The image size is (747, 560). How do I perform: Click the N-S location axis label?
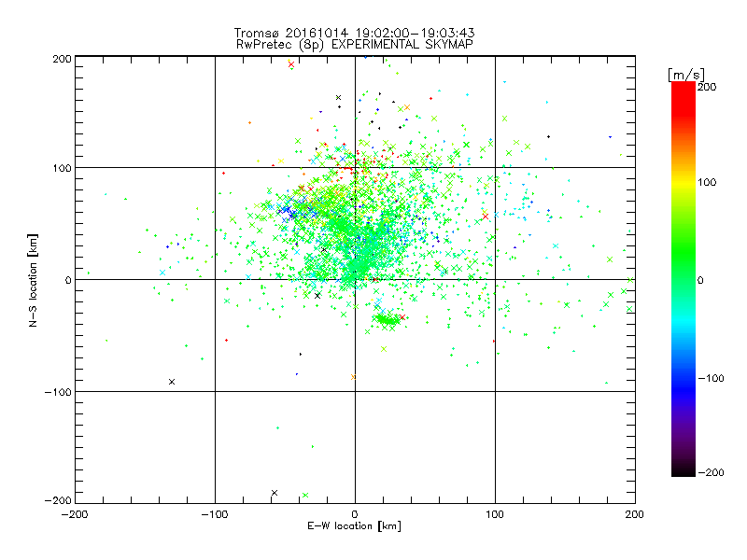33,280
